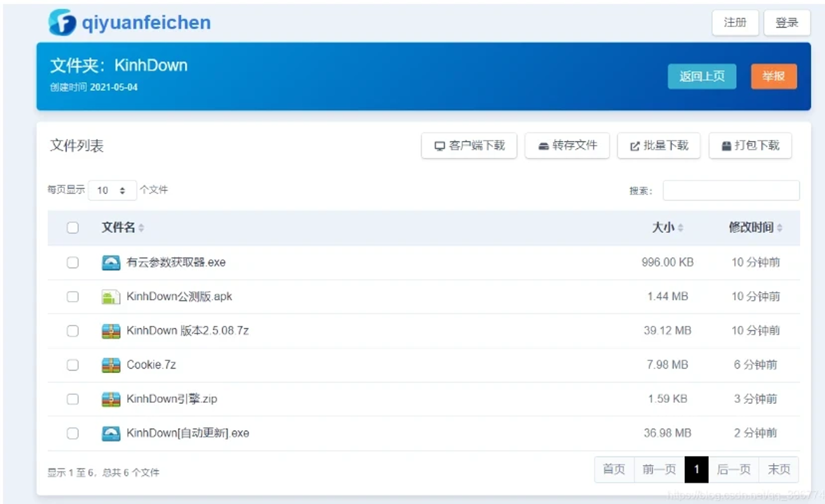Click the 1.59 KB size cell
The image size is (825, 504).
tap(667, 399)
